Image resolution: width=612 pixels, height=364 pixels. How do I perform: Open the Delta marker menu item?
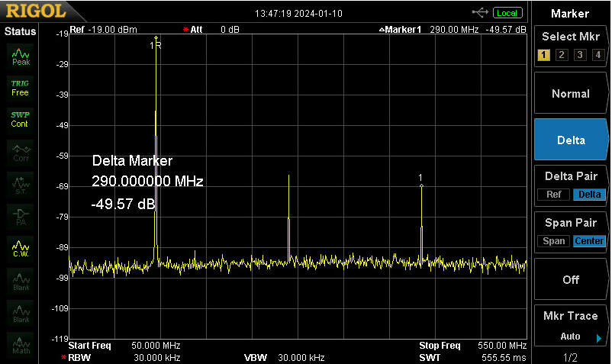point(571,140)
